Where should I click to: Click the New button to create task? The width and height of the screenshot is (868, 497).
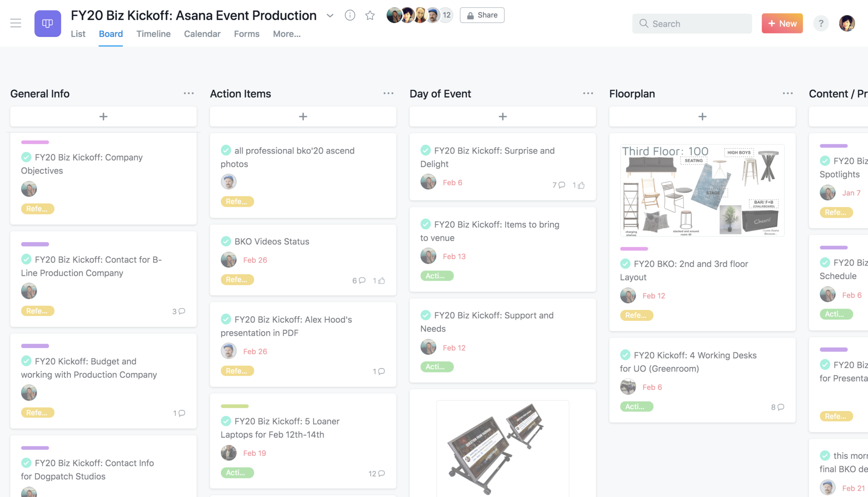782,22
